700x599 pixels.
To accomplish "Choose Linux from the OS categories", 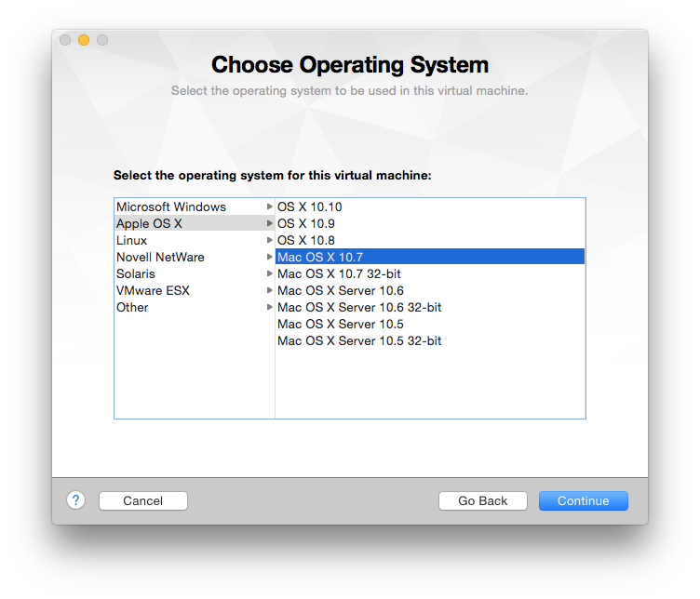I will [x=195, y=240].
